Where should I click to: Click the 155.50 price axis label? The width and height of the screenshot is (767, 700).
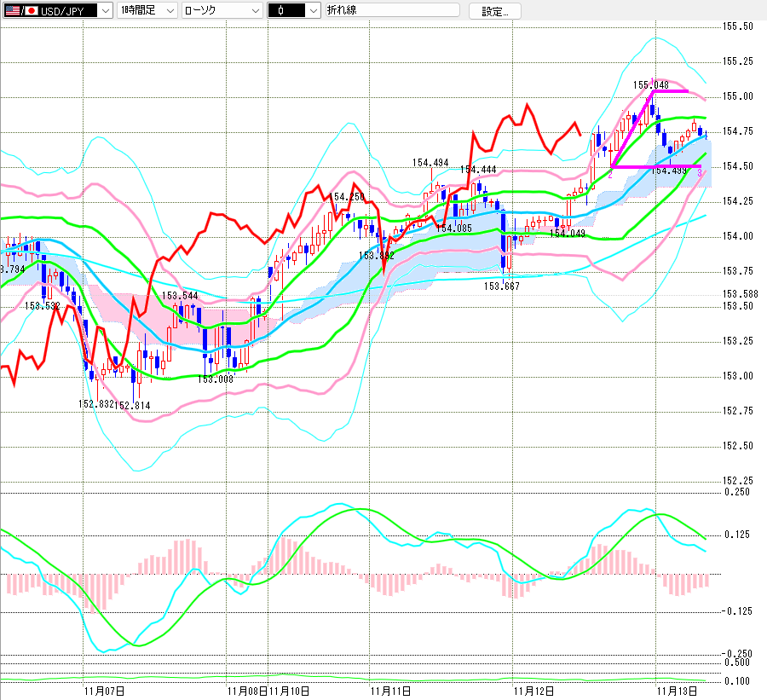point(736,26)
